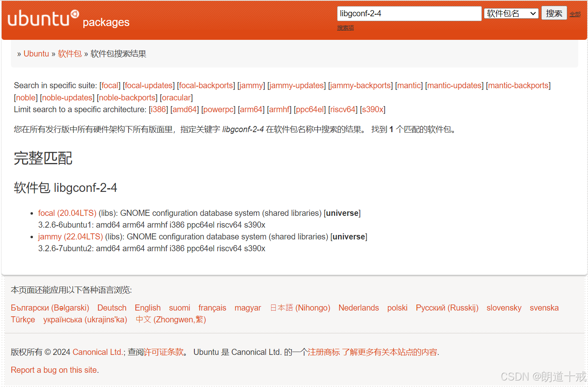Limit search to focal-backports suite

[206, 85]
